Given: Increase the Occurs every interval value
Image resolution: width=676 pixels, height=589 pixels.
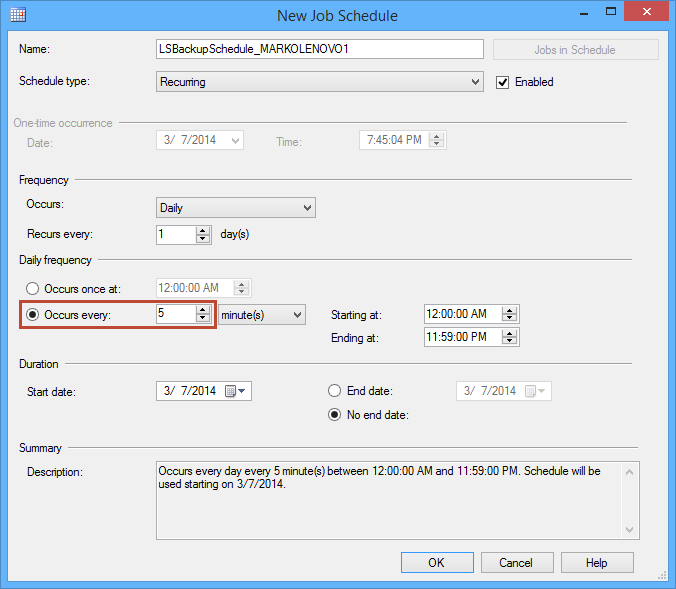Looking at the screenshot, I should pyautogui.click(x=203, y=310).
